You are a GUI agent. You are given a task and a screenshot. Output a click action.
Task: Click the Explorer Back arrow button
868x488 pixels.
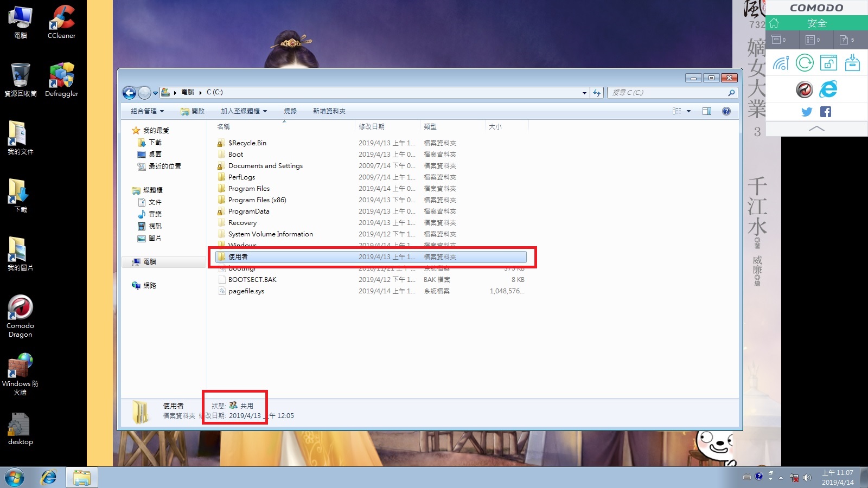[x=129, y=93]
